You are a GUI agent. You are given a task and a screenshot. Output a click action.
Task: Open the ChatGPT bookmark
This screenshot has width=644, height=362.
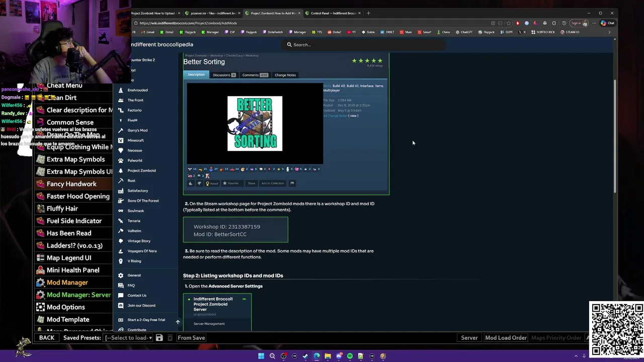point(464,32)
